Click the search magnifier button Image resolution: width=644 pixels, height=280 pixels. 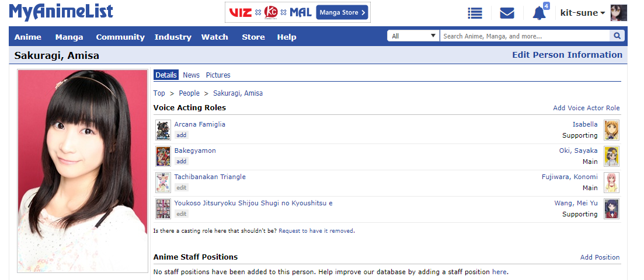click(617, 36)
